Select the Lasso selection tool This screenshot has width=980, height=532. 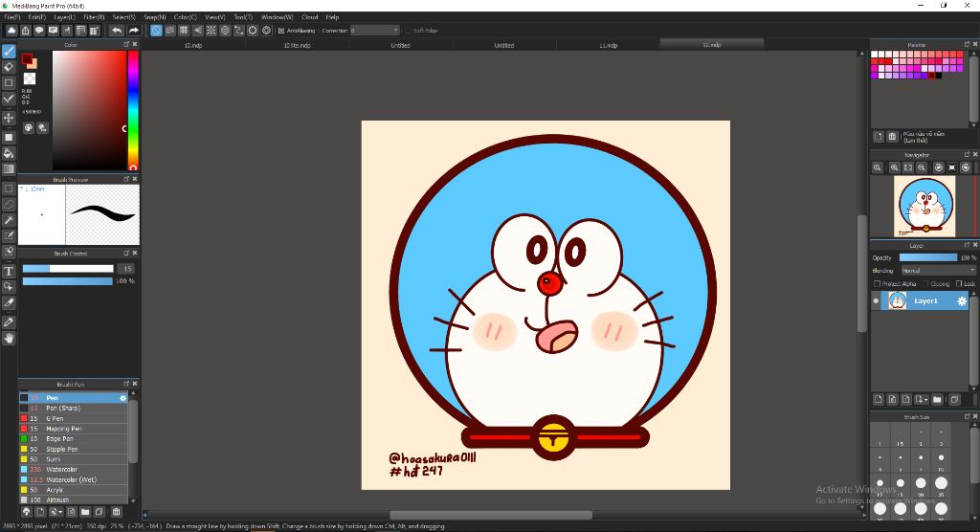(9, 204)
